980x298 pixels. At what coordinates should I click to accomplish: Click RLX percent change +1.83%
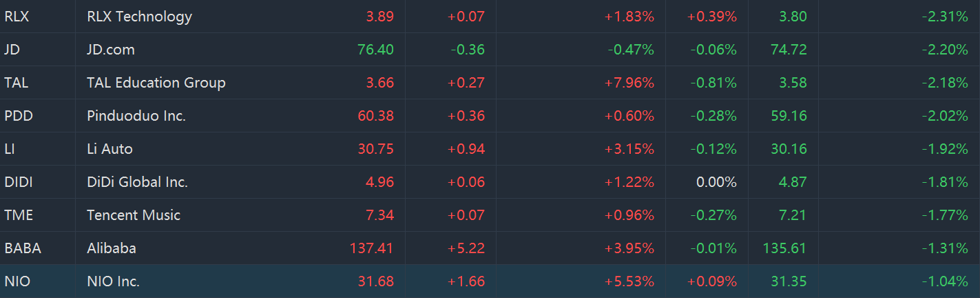point(629,17)
